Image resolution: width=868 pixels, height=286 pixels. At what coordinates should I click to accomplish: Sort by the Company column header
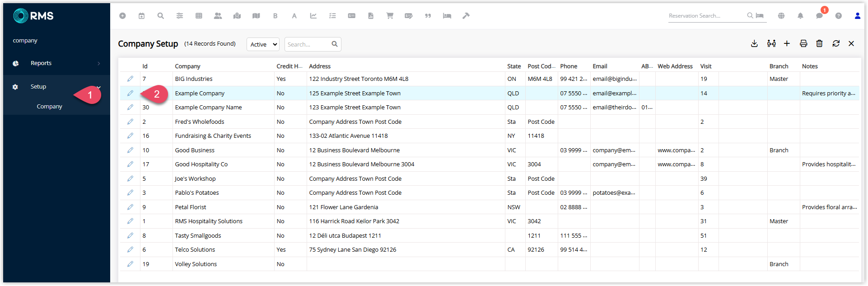coord(187,66)
